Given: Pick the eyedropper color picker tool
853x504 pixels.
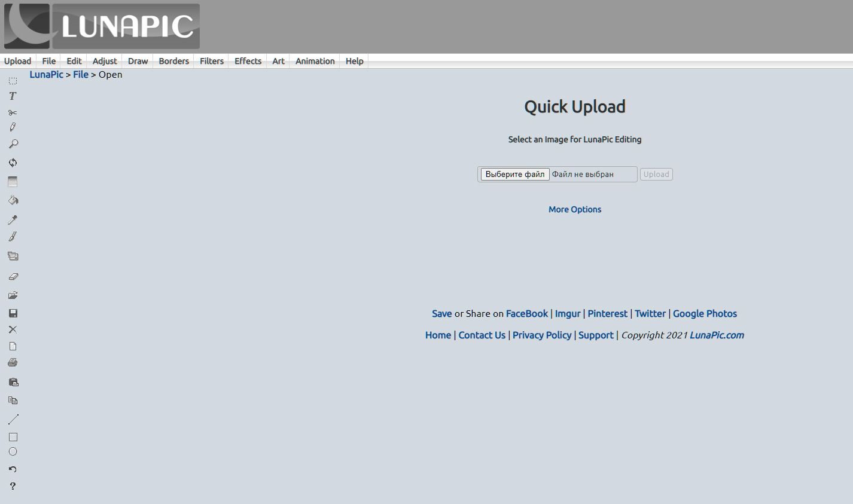Looking at the screenshot, I should click(x=13, y=219).
